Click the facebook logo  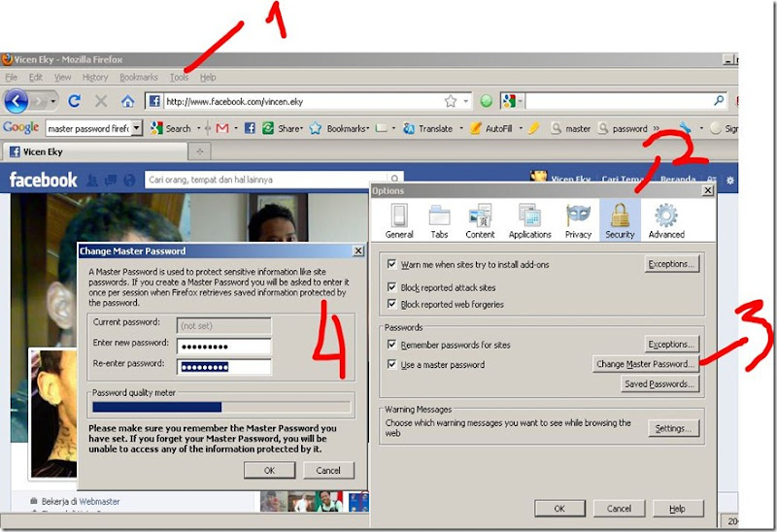(43, 180)
